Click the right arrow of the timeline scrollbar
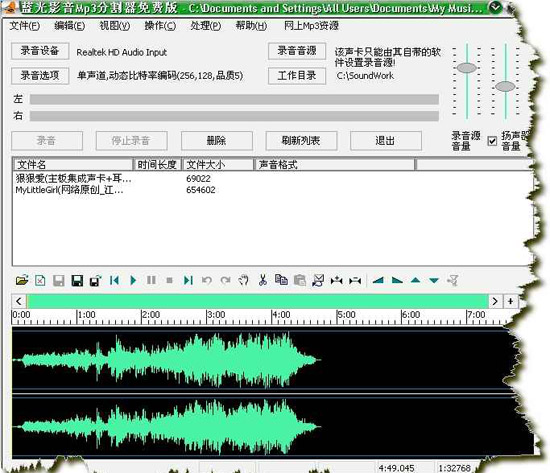The height and width of the screenshot is (473, 550). tap(495, 301)
